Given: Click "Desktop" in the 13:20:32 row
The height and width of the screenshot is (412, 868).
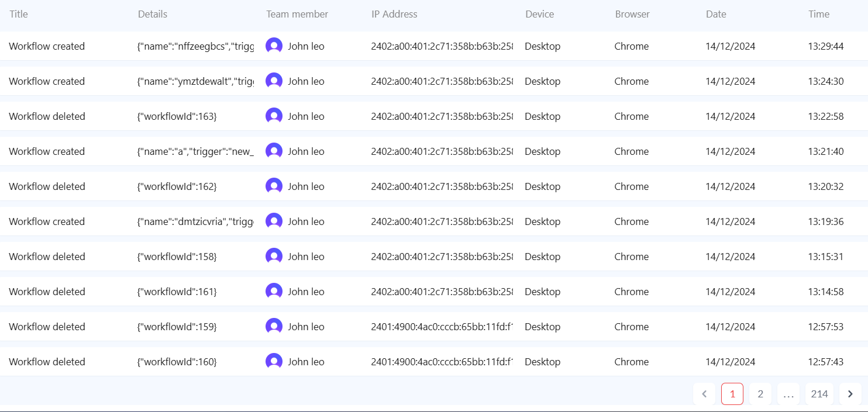Looking at the screenshot, I should tap(542, 186).
